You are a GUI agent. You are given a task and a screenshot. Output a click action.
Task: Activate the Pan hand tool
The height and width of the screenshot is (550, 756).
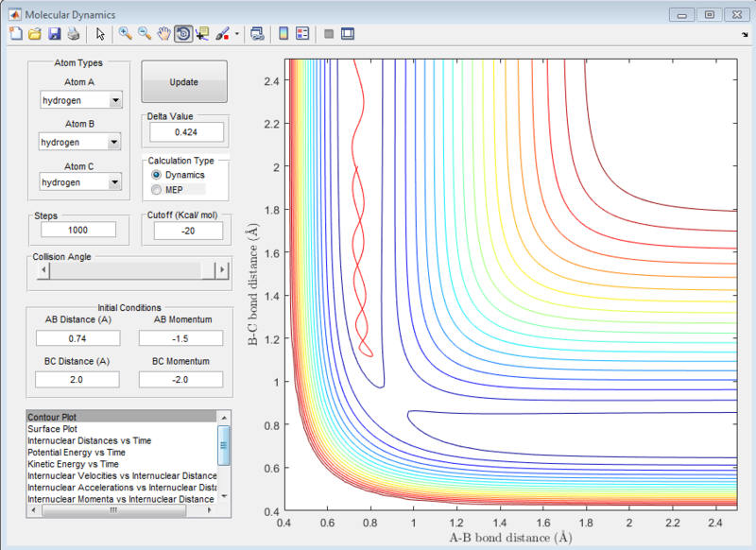click(x=163, y=34)
